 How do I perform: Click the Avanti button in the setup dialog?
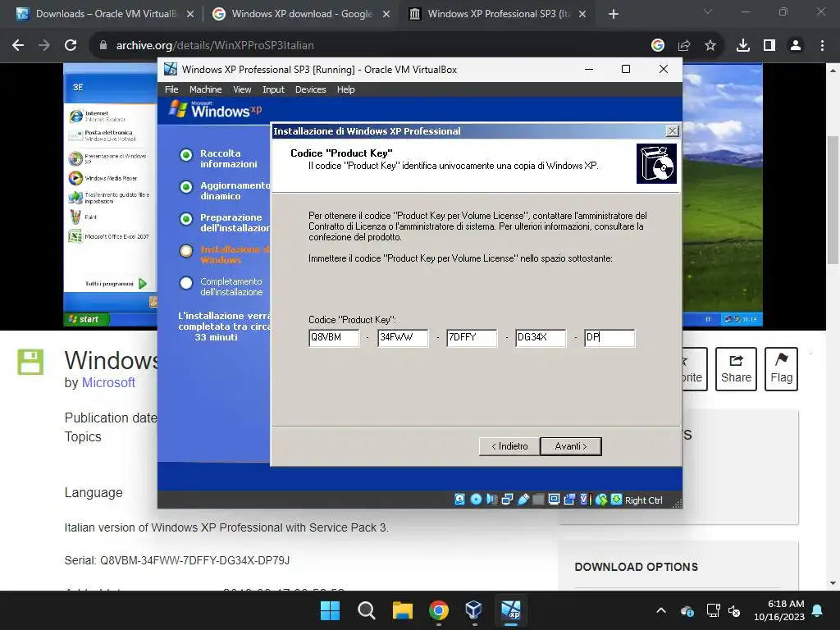coord(571,446)
